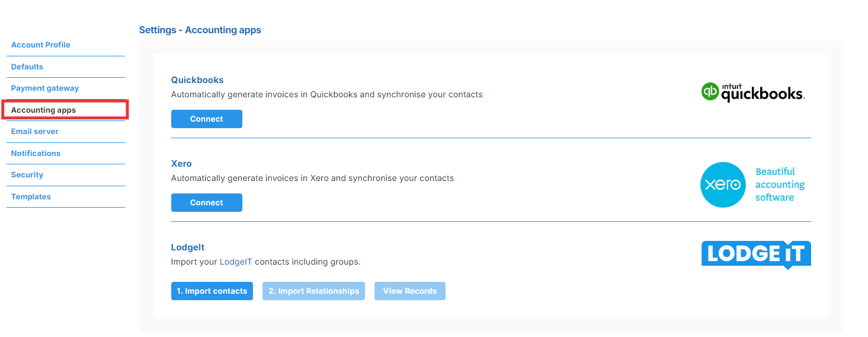The width and height of the screenshot is (868, 337).
Task: Click the Quickbooks invoice description text
Action: pyautogui.click(x=327, y=94)
